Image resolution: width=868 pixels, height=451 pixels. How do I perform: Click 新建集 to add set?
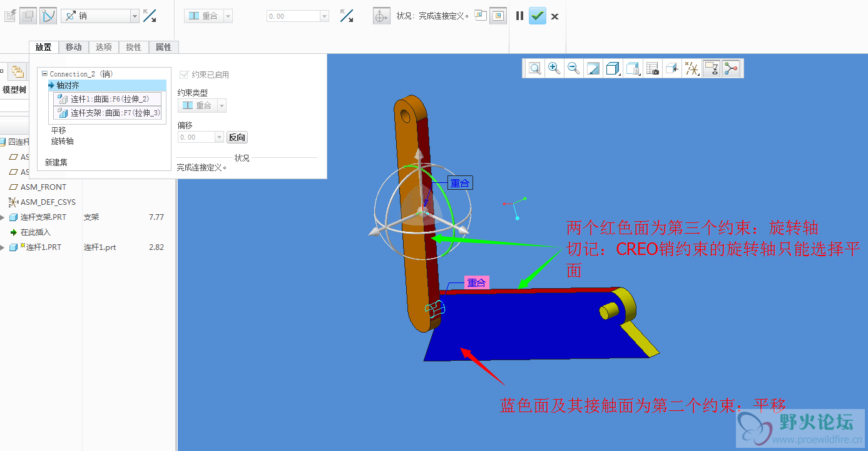[x=56, y=162]
